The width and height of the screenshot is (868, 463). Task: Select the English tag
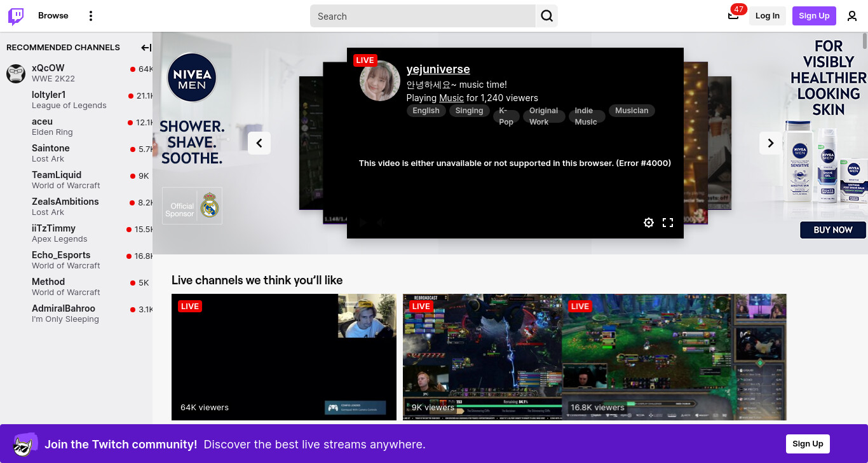[x=426, y=111]
